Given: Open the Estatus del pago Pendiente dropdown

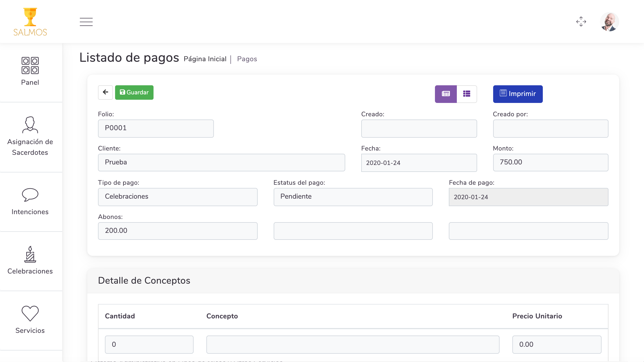Looking at the screenshot, I should click(x=353, y=197).
